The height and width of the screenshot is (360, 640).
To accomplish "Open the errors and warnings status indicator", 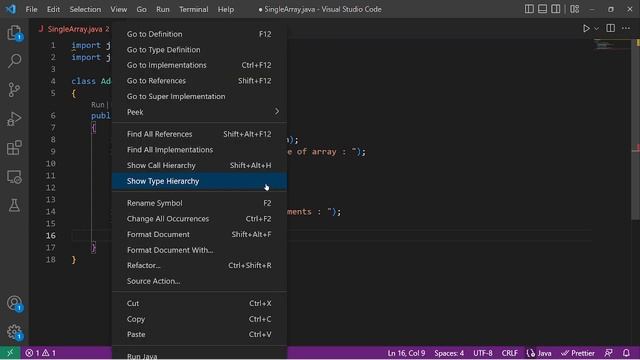I will pos(40,353).
